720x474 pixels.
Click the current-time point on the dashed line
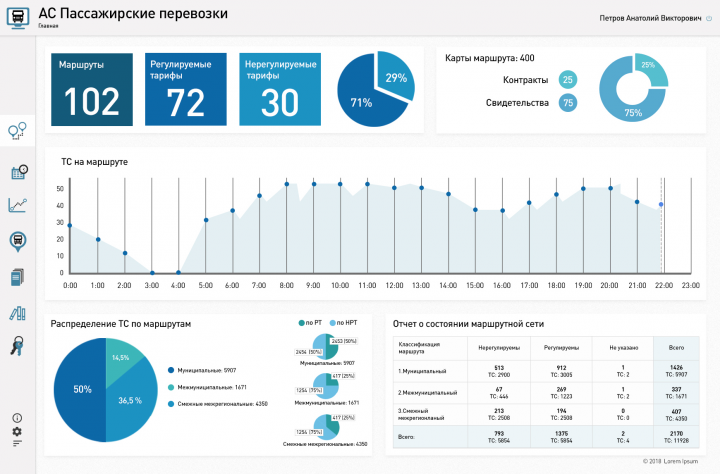pos(661,204)
